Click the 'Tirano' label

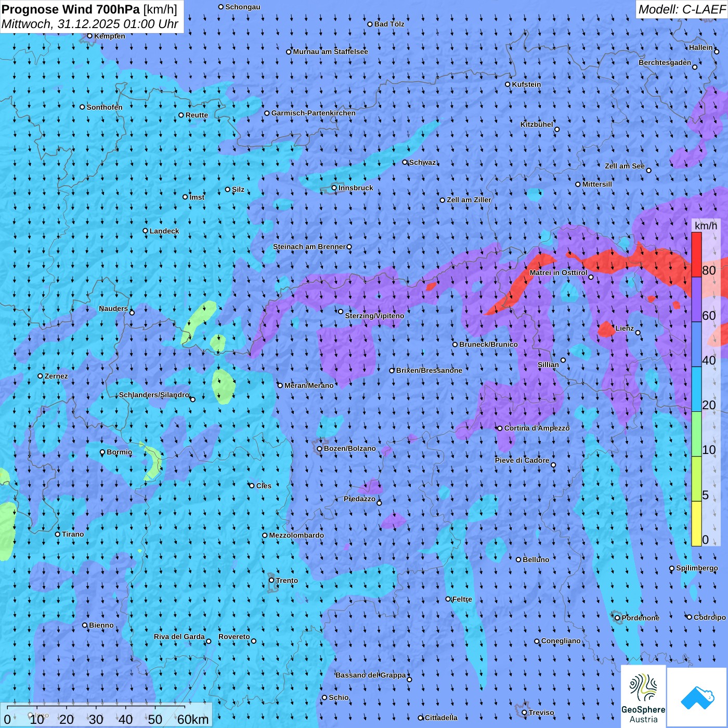pos(73,534)
